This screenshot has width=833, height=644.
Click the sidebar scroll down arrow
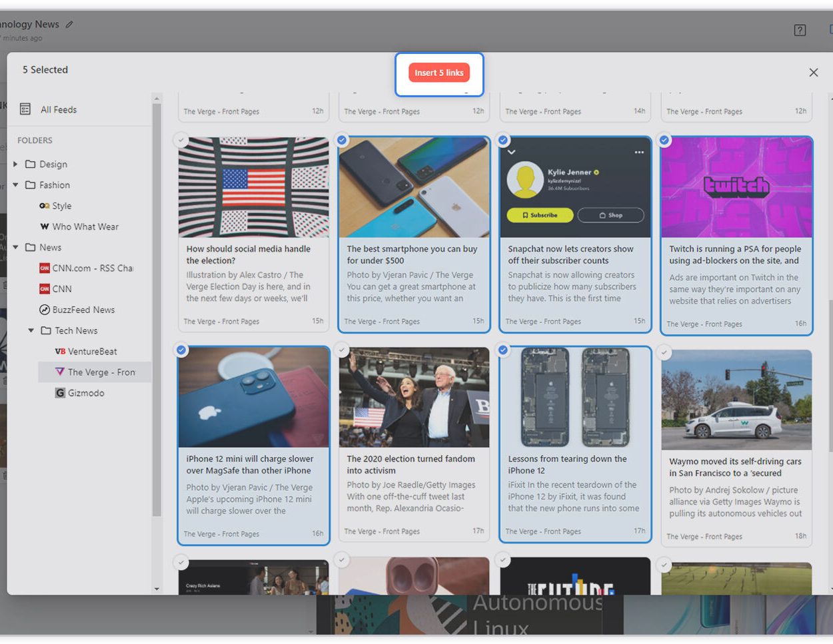157,589
